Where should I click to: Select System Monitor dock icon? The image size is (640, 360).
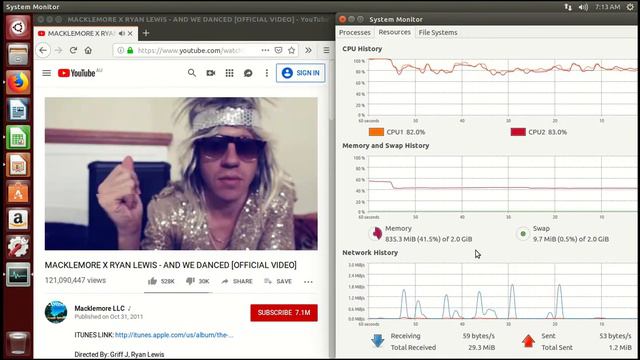[x=18, y=275]
